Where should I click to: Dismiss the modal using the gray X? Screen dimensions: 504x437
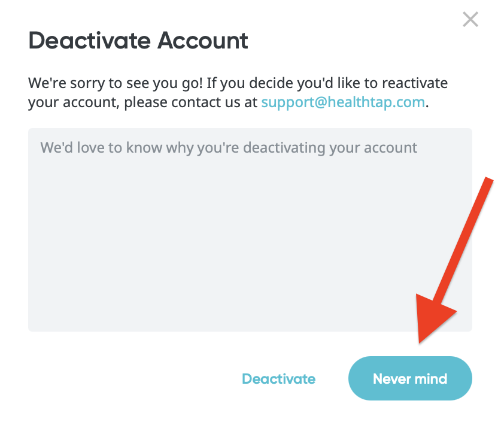[470, 20]
